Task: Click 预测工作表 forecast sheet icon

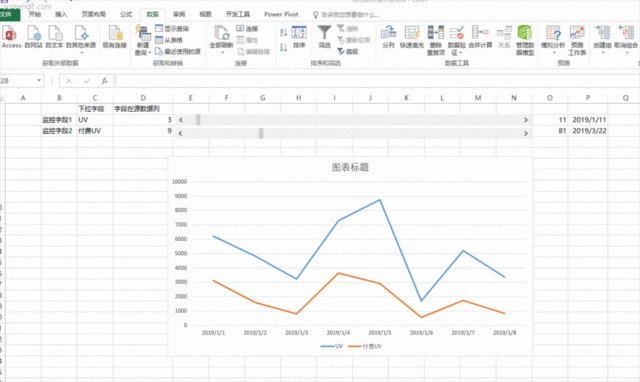Action: click(x=577, y=40)
